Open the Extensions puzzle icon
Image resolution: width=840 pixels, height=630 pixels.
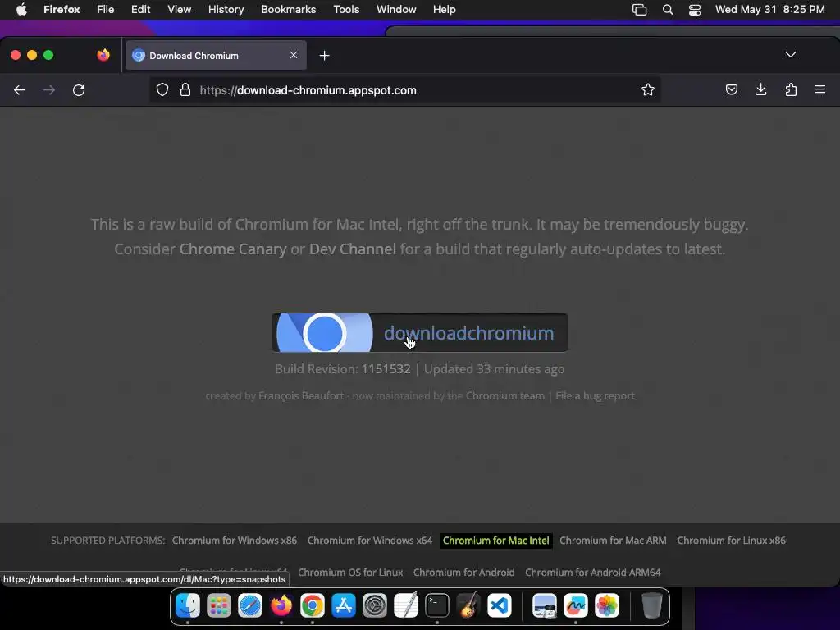pyautogui.click(x=791, y=90)
